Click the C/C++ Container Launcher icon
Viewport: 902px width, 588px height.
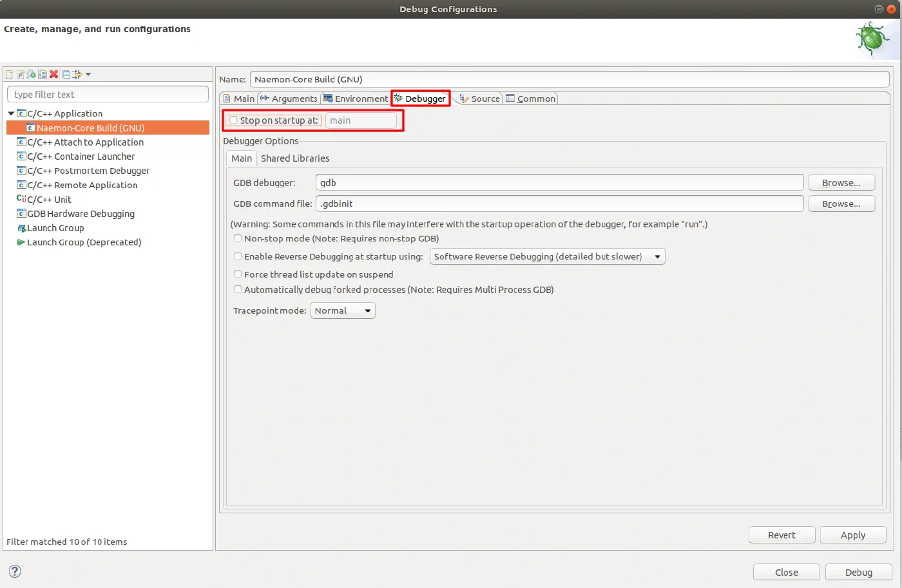click(x=21, y=156)
